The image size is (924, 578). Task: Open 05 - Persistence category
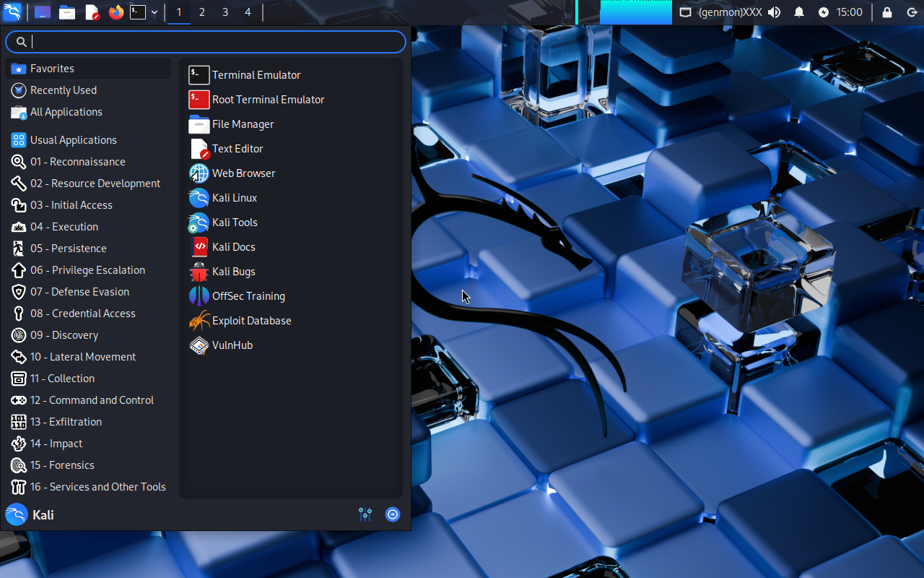click(88, 249)
